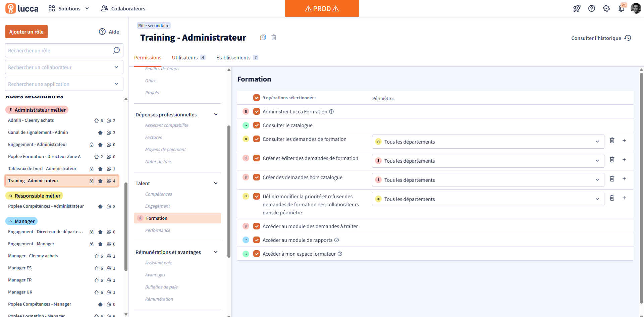
Task: Uncheck Accéder au module des demandes à traiter
Action: [257, 226]
